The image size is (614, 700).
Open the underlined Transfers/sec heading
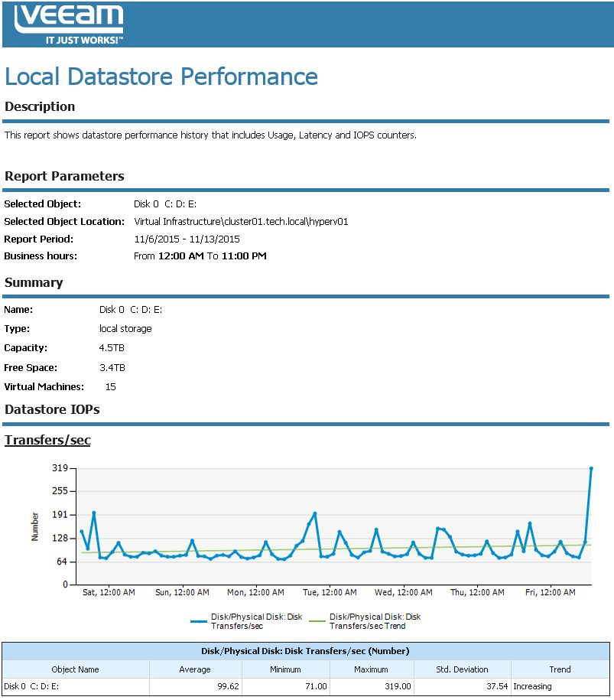tap(47, 440)
